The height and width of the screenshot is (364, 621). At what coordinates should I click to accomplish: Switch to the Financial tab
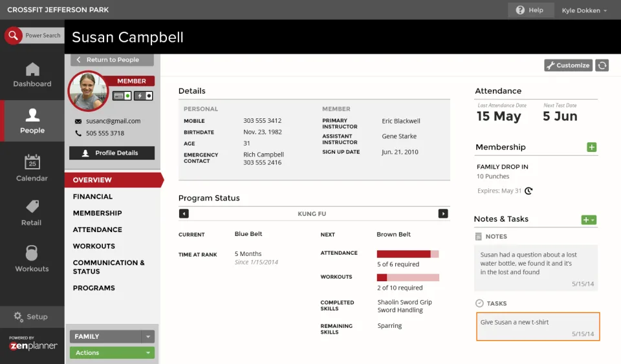(93, 197)
